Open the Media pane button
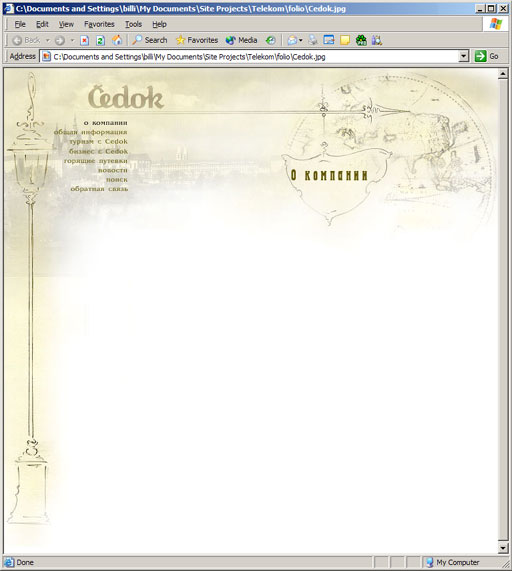512x571 pixels. pos(241,40)
